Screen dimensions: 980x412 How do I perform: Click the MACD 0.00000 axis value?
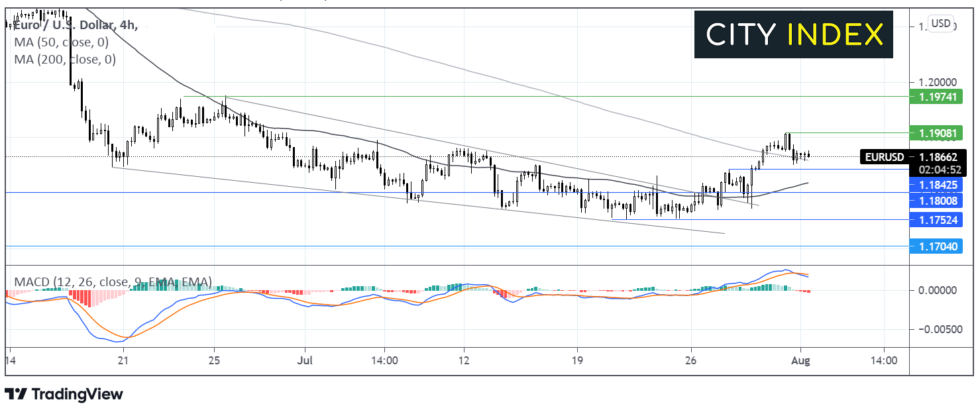click(x=937, y=290)
